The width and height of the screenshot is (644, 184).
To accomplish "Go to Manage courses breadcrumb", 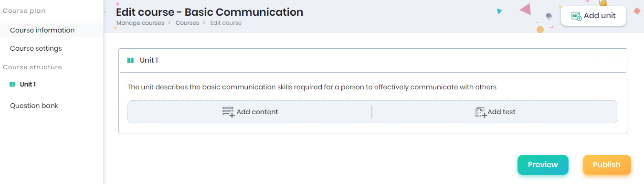I will point(140,23).
